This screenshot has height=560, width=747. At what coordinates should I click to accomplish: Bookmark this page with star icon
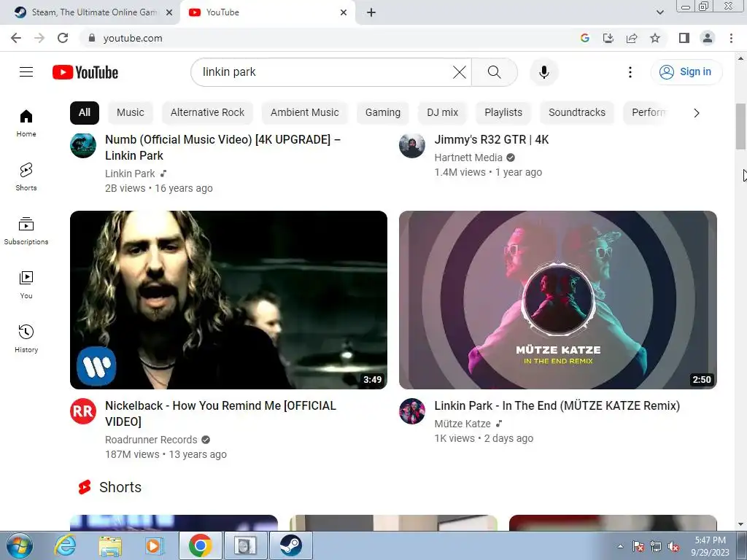(655, 38)
